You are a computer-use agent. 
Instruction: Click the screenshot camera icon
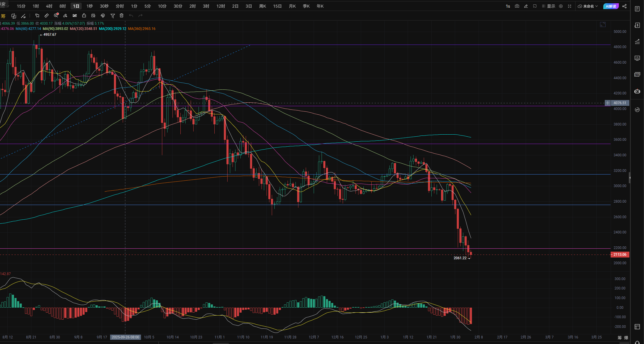[517, 6]
